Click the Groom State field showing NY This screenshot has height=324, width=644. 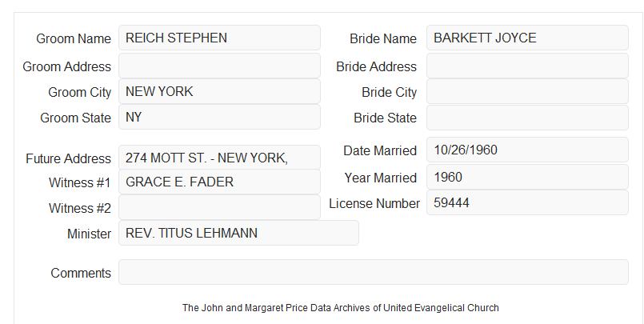tap(219, 117)
